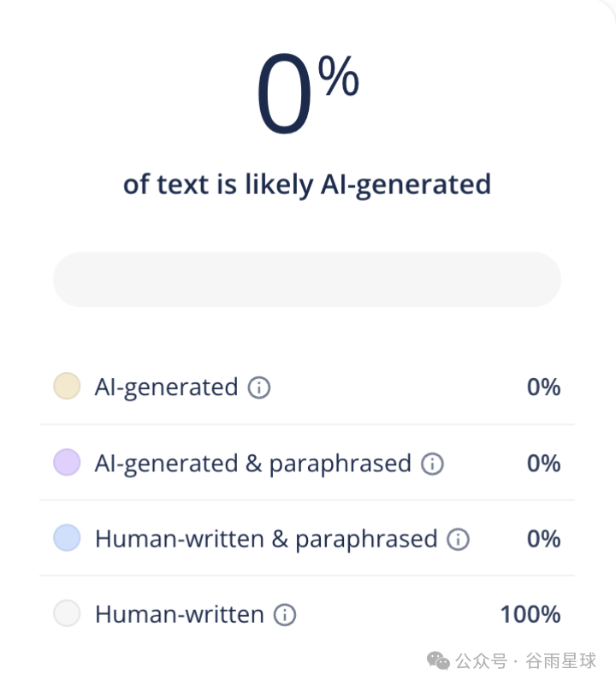616x686 pixels.
Task: Click the gray Human-written color dot
Action: click(67, 613)
